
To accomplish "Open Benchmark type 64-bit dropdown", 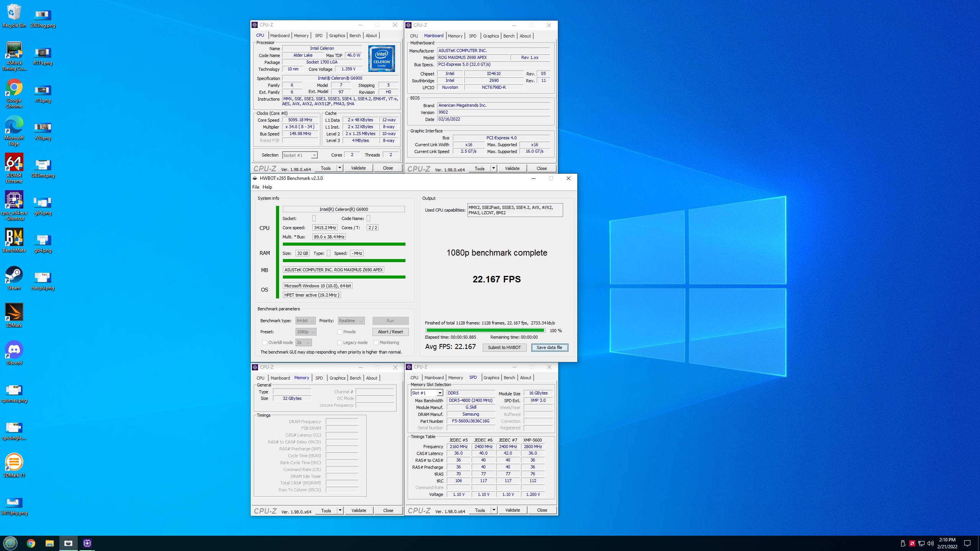I will click(305, 321).
